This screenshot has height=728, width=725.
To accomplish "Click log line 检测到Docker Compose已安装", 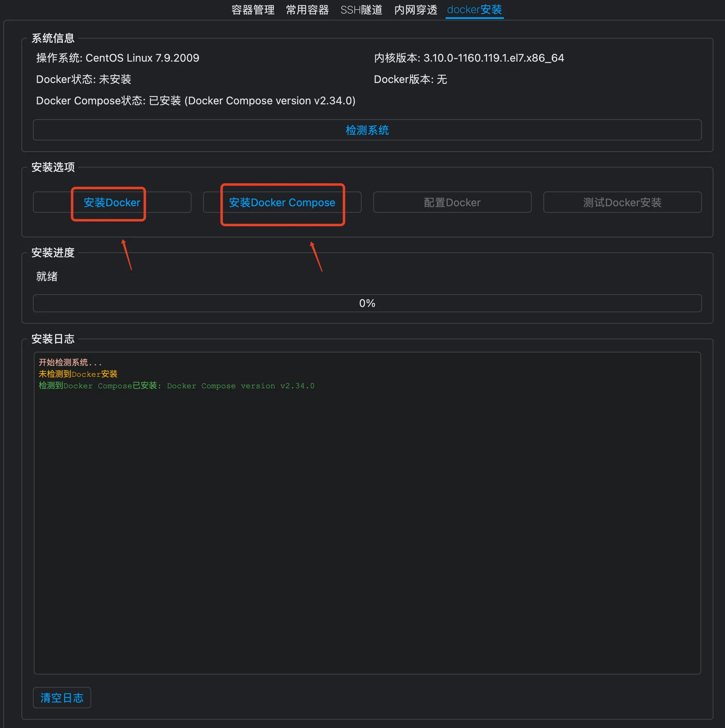I will 176,386.
